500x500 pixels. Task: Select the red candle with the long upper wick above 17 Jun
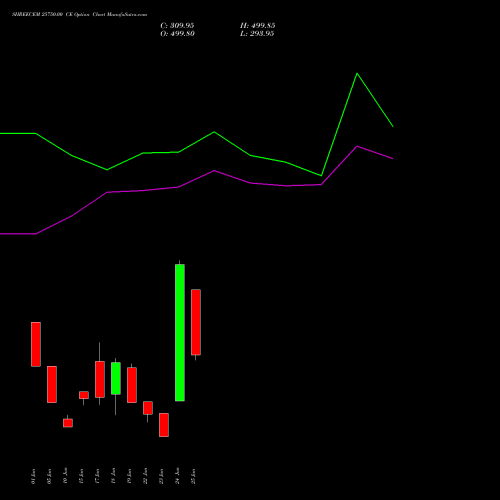point(100,379)
